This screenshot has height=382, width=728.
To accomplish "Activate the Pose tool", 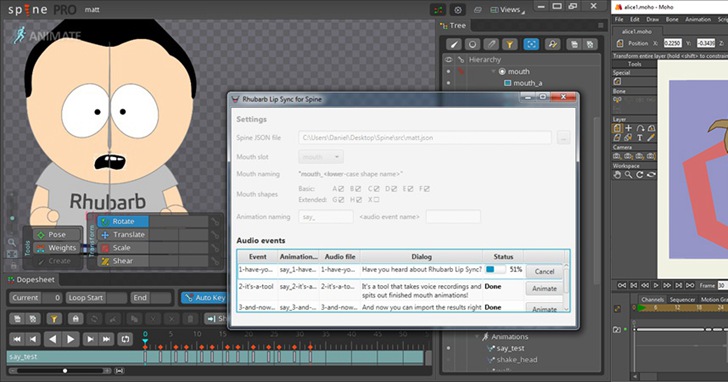I will coord(57,235).
